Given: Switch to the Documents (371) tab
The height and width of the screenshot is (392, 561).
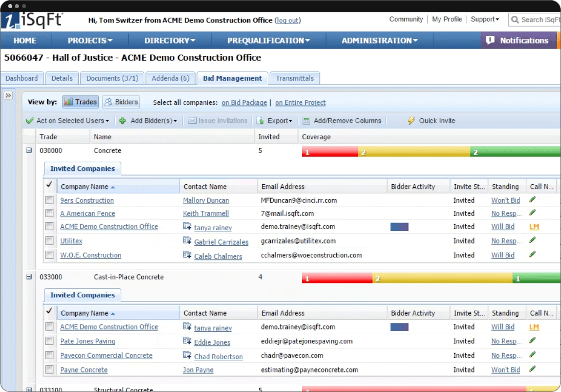Looking at the screenshot, I should click(x=112, y=78).
